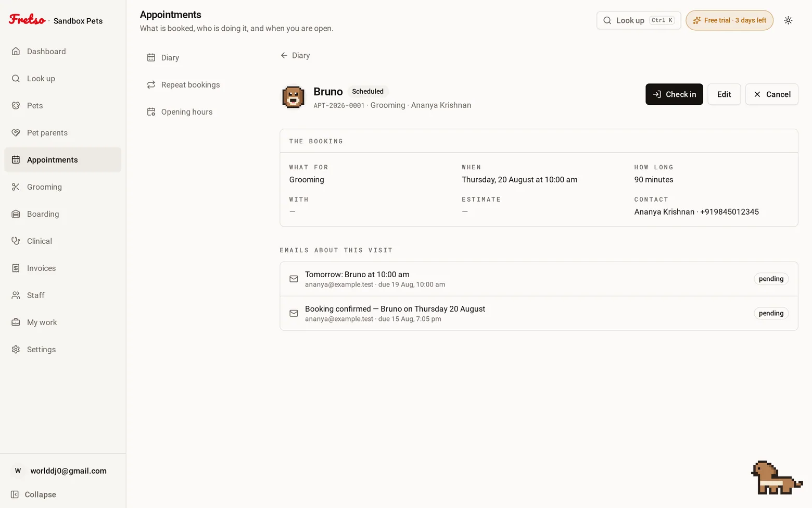The width and height of the screenshot is (812, 508).
Task: Click Bruno's dog avatar thumbnail
Action: (x=293, y=97)
